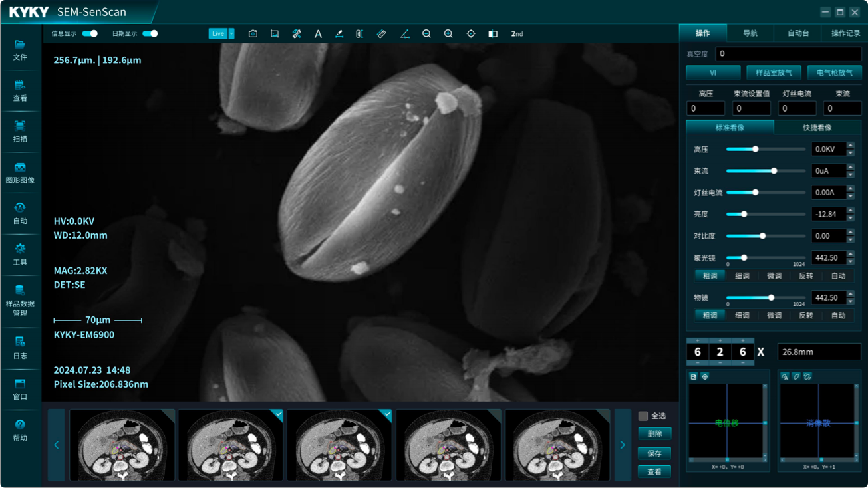Select the text annotation tool (A)
The width and height of the screenshot is (868, 488).
pyautogui.click(x=318, y=34)
